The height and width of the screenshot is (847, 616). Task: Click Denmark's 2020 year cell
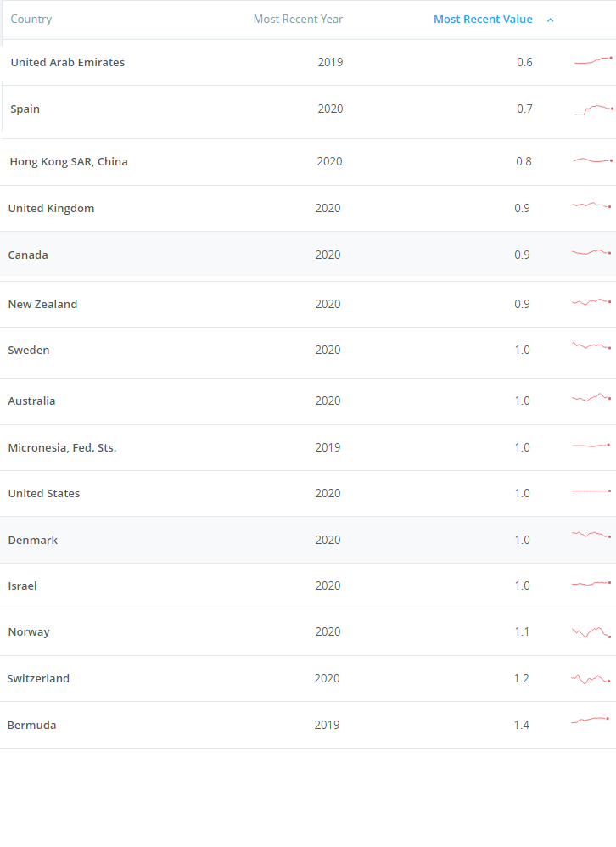coord(328,540)
